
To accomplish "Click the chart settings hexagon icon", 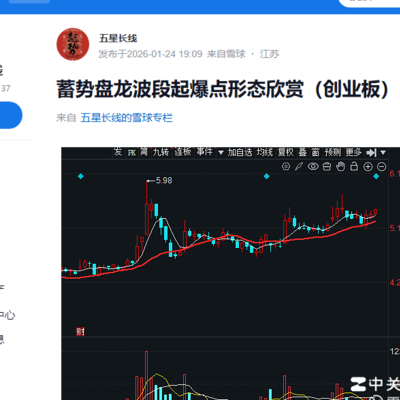I will pos(286,166).
